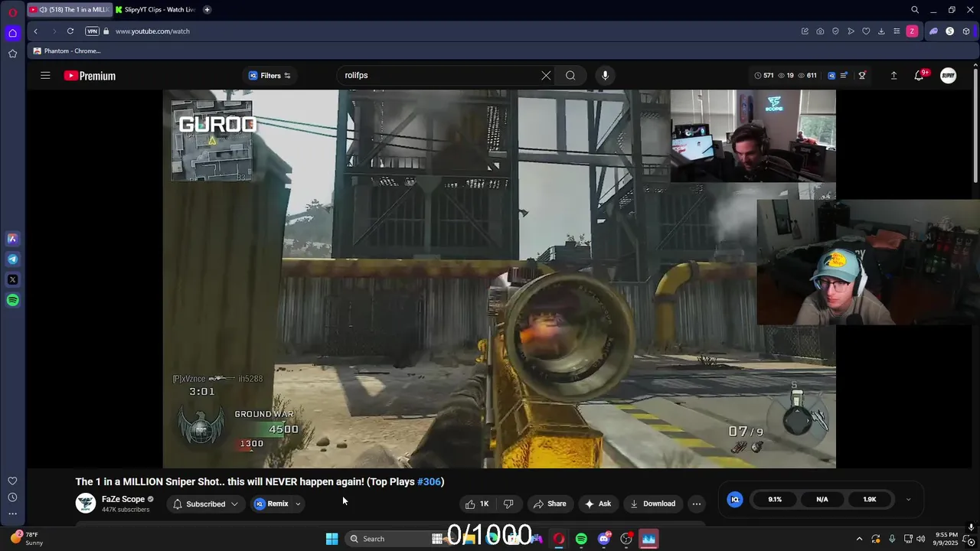Open FaZe Scope channel name

[x=123, y=499]
